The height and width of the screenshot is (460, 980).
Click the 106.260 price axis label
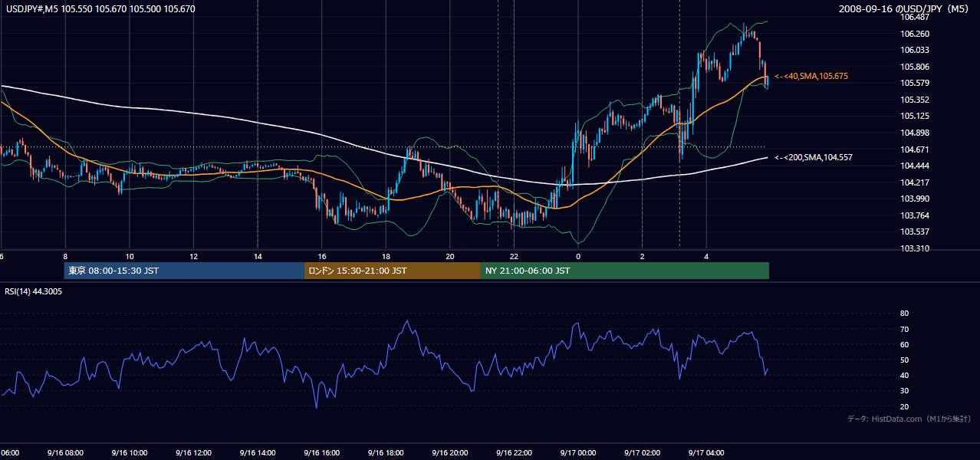[x=915, y=34]
